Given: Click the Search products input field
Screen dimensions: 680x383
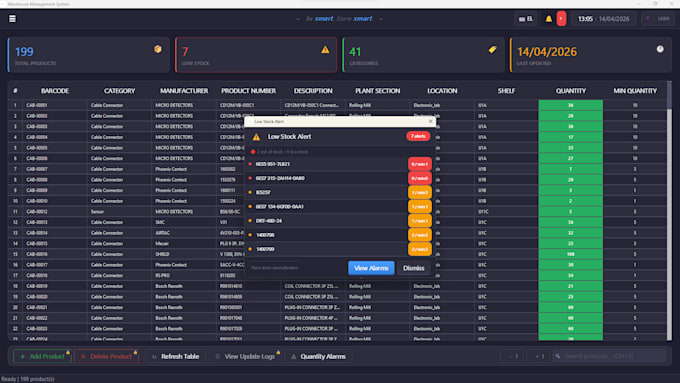Looking at the screenshot, I should click(x=610, y=357).
